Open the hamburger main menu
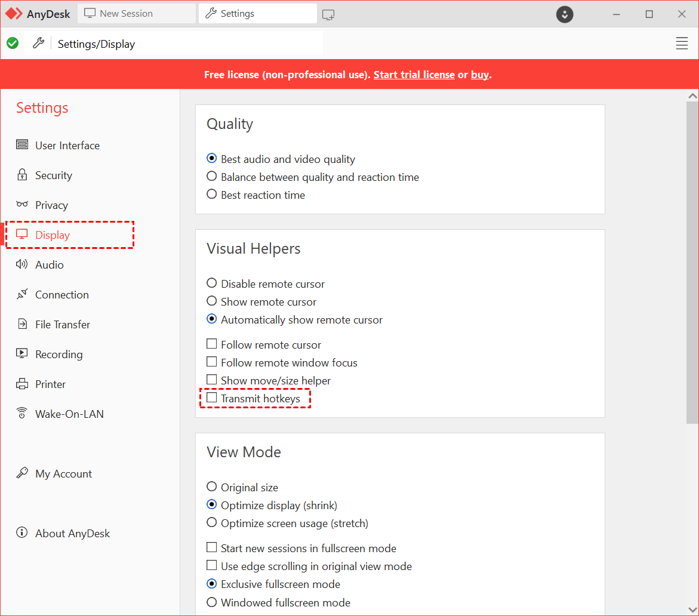 [x=682, y=43]
